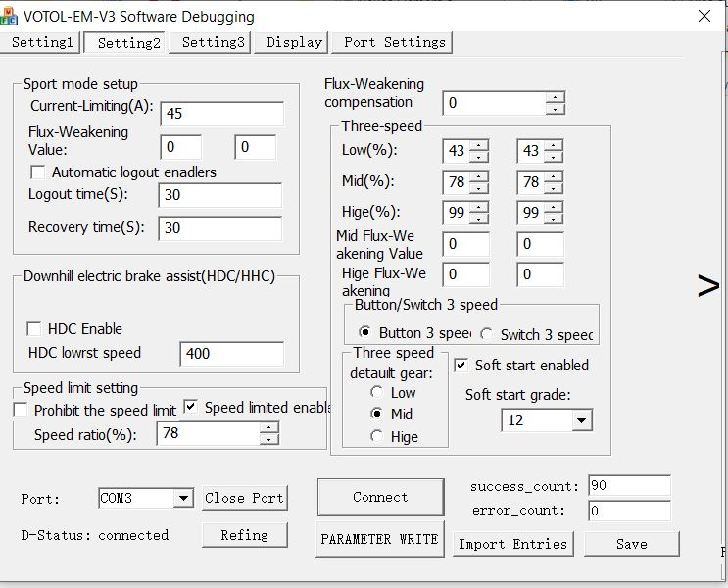The width and height of the screenshot is (728, 588).
Task: Choose Low as default gear
Action: tap(377, 392)
